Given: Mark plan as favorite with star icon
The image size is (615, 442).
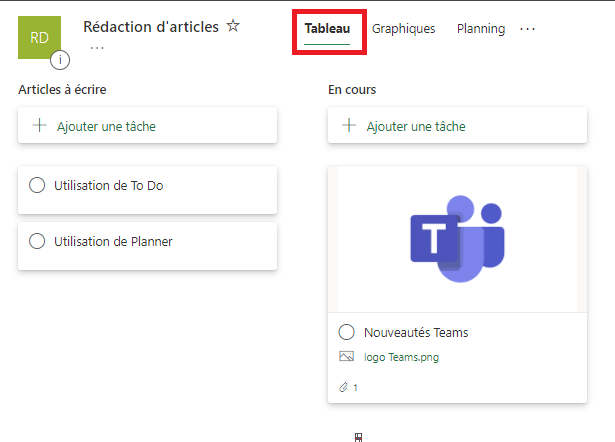Looking at the screenshot, I should [x=233, y=26].
